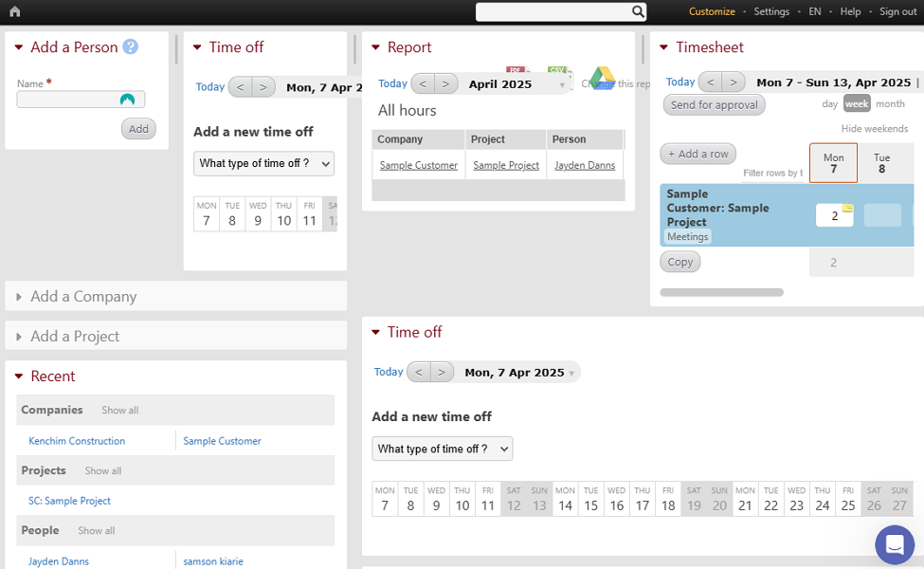Save the report to Google Drive
Image resolution: width=924 pixels, height=569 pixels.
pos(602,77)
